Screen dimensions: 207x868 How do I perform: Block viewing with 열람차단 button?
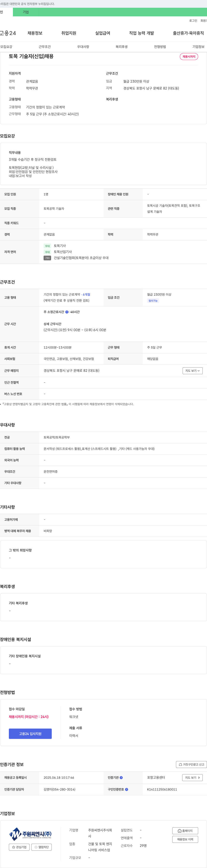(x=42, y=847)
